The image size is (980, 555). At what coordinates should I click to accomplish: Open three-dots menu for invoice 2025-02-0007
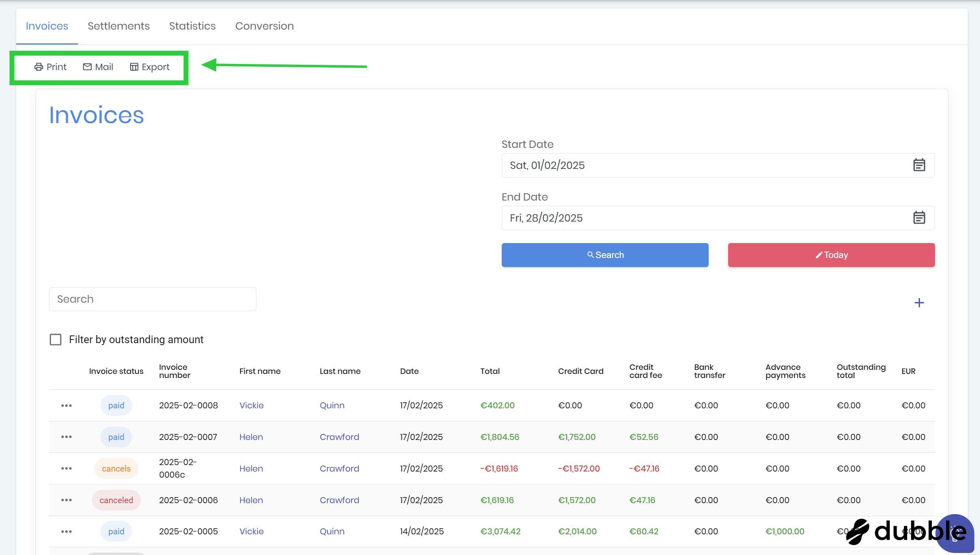click(66, 437)
